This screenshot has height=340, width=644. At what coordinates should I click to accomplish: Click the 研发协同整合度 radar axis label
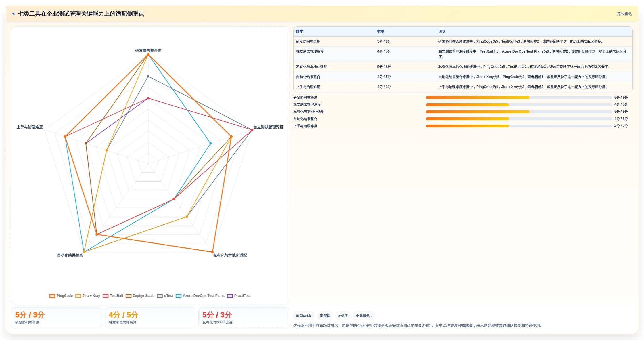coord(148,51)
